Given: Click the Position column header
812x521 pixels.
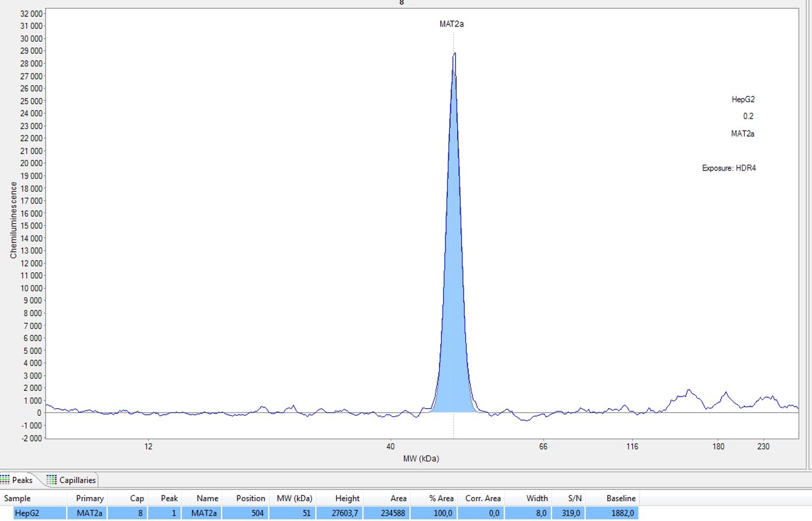Looking at the screenshot, I should (250, 498).
